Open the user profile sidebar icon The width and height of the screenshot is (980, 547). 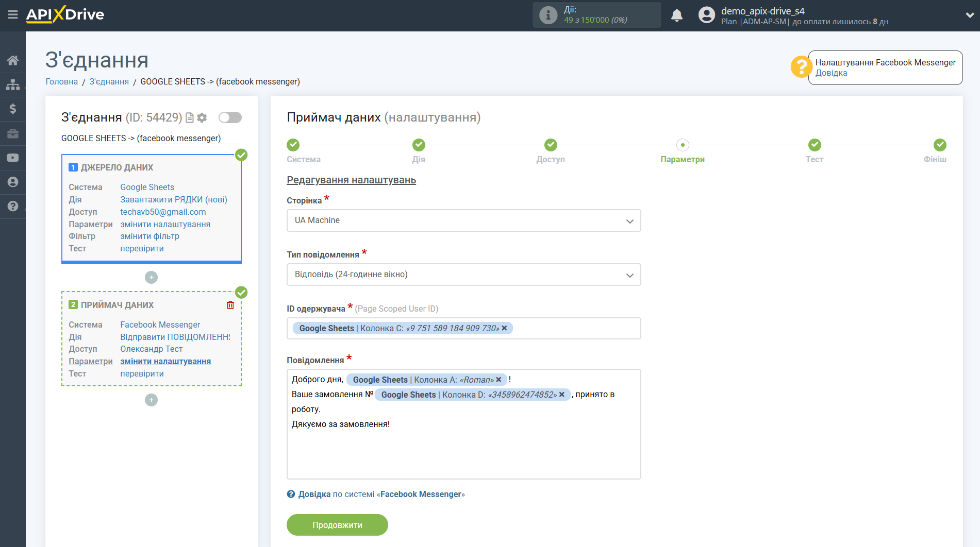[x=13, y=182]
